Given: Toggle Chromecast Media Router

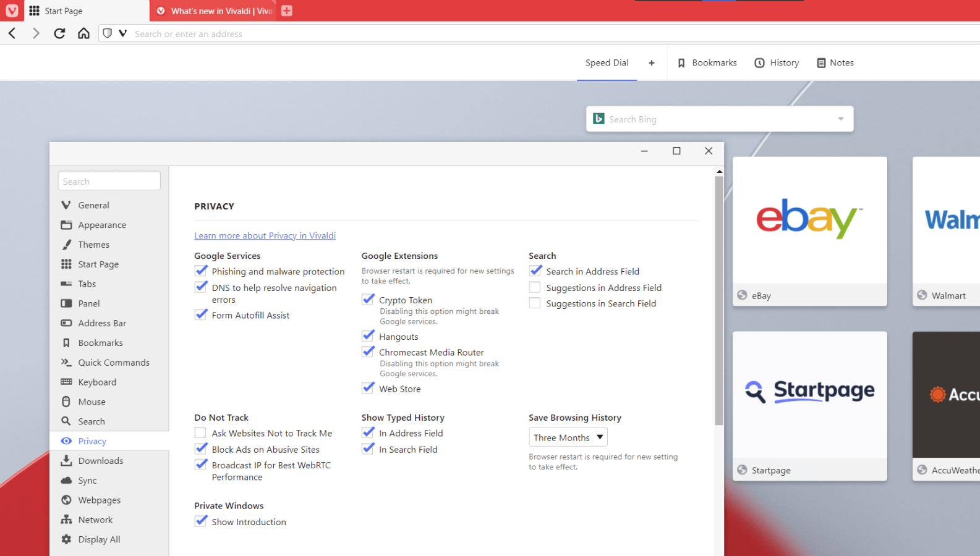Looking at the screenshot, I should [368, 352].
